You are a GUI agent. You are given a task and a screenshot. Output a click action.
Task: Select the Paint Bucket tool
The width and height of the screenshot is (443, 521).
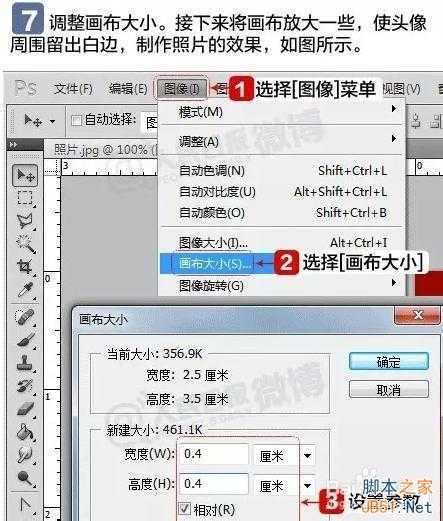[x=25, y=432]
